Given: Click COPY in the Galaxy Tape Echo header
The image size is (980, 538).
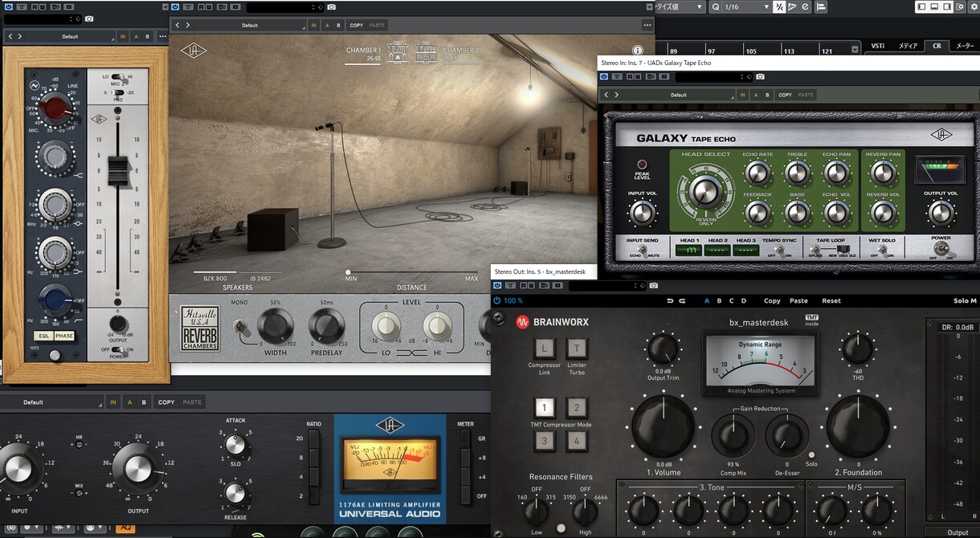Looking at the screenshot, I should pyautogui.click(x=785, y=95).
